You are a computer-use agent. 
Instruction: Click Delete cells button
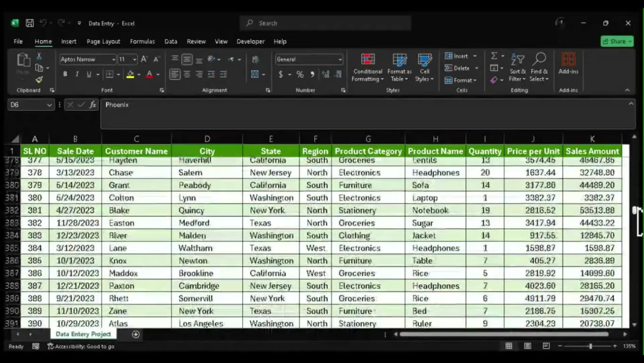point(457,68)
